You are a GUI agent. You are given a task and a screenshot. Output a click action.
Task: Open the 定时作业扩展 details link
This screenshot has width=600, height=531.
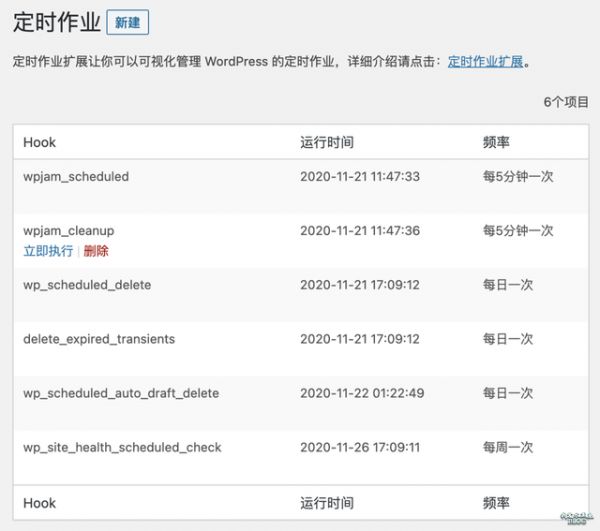tap(485, 61)
